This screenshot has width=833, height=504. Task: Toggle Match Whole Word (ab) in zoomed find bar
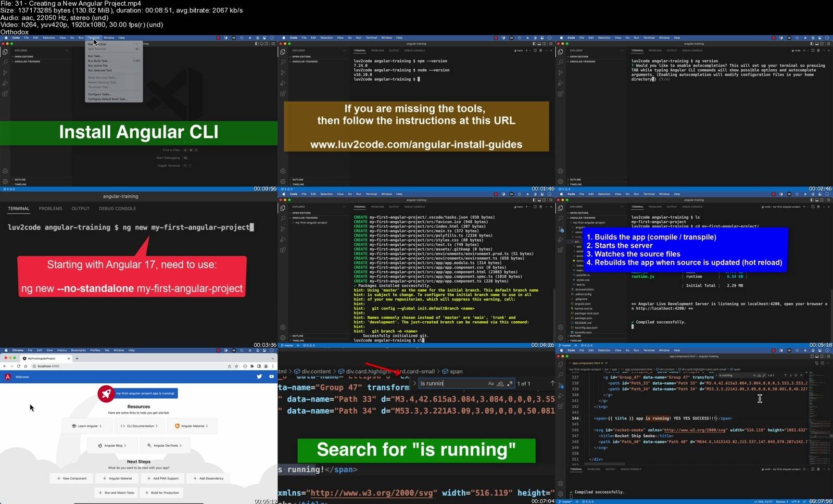pos(500,383)
